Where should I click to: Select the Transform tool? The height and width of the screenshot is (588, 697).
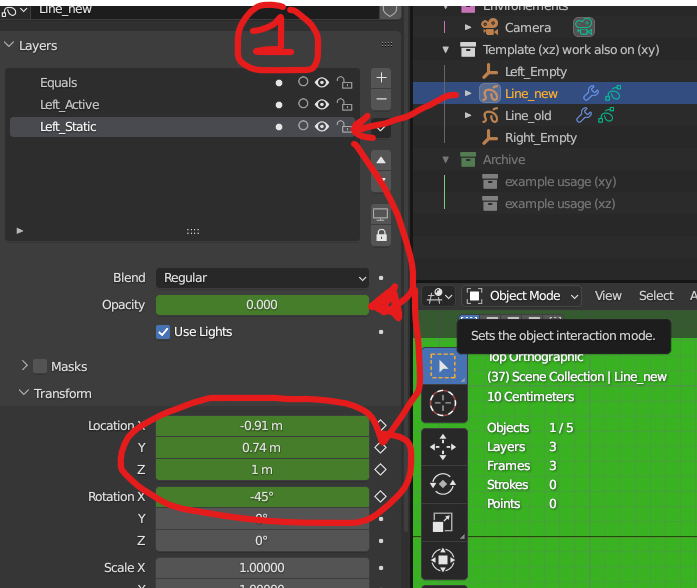coord(443,560)
